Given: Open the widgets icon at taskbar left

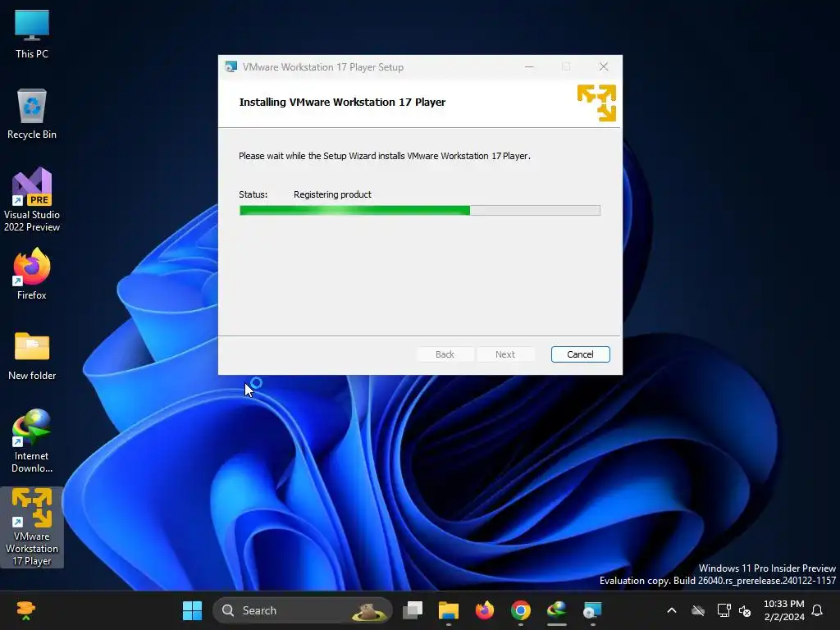Looking at the screenshot, I should click(25, 610).
